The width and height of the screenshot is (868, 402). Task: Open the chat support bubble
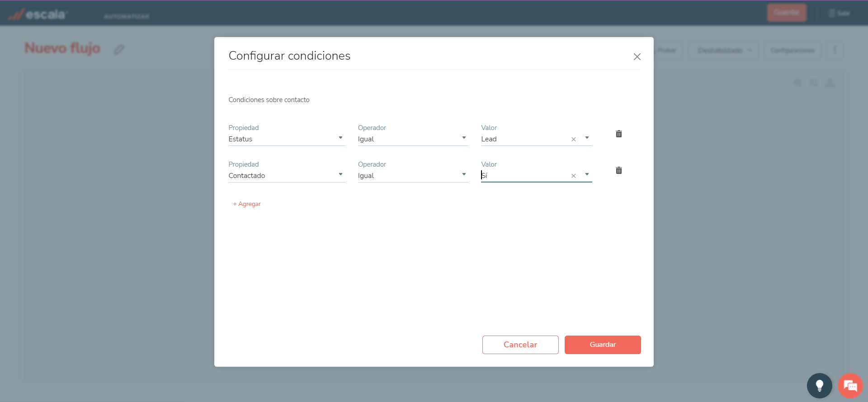pos(850,386)
